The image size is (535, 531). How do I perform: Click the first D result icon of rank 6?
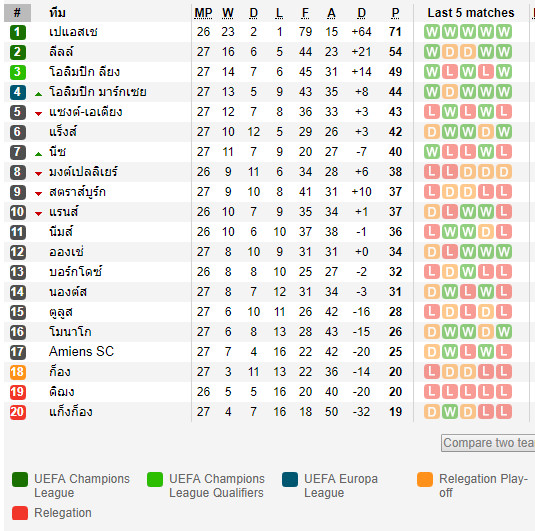pyautogui.click(x=432, y=132)
